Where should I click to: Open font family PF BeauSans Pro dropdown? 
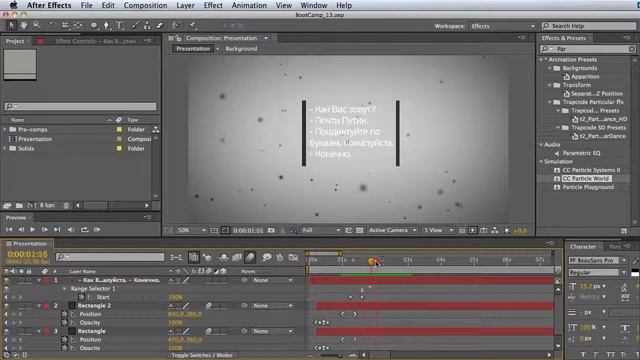point(598,260)
